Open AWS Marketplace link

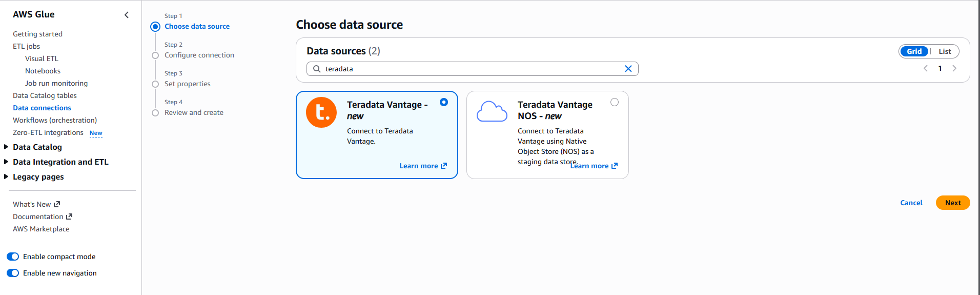(41, 229)
